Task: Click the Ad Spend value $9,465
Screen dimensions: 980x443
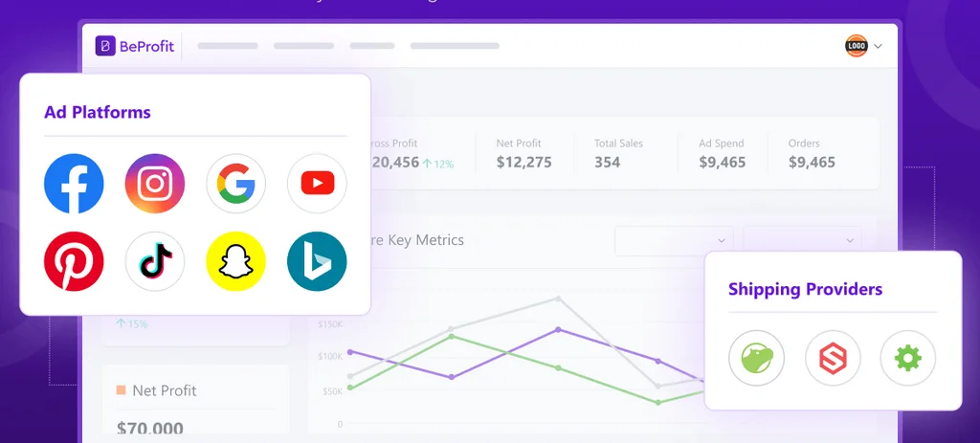Action: (x=723, y=163)
